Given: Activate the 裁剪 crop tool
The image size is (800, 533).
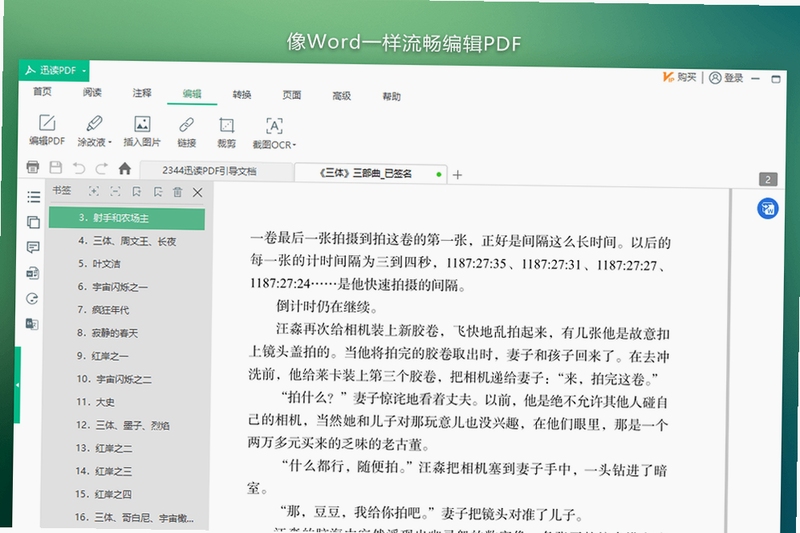Looking at the screenshot, I should [x=226, y=133].
